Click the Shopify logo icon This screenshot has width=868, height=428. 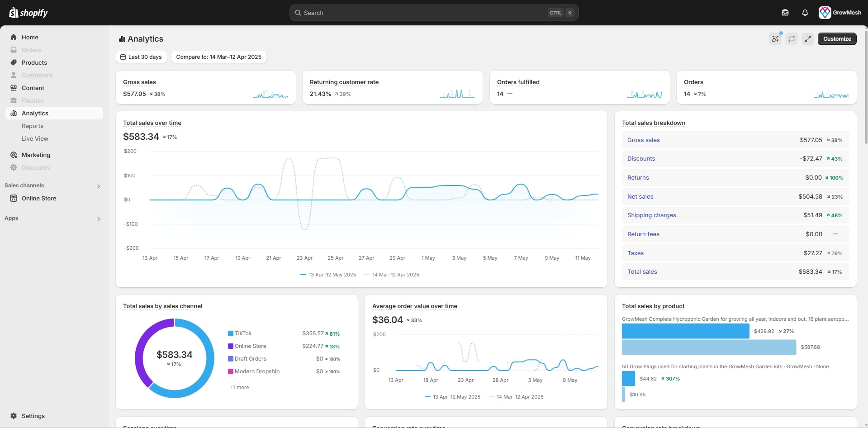tap(14, 13)
